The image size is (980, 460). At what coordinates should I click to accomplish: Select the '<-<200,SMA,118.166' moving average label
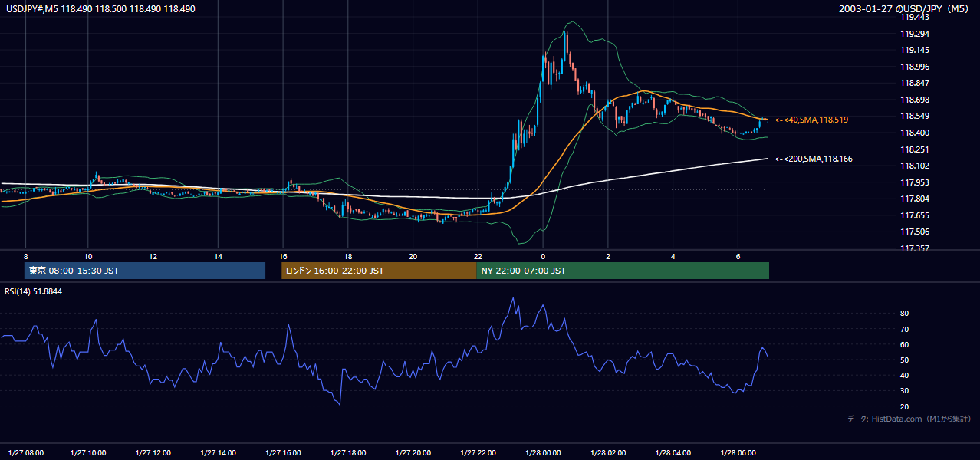point(814,159)
